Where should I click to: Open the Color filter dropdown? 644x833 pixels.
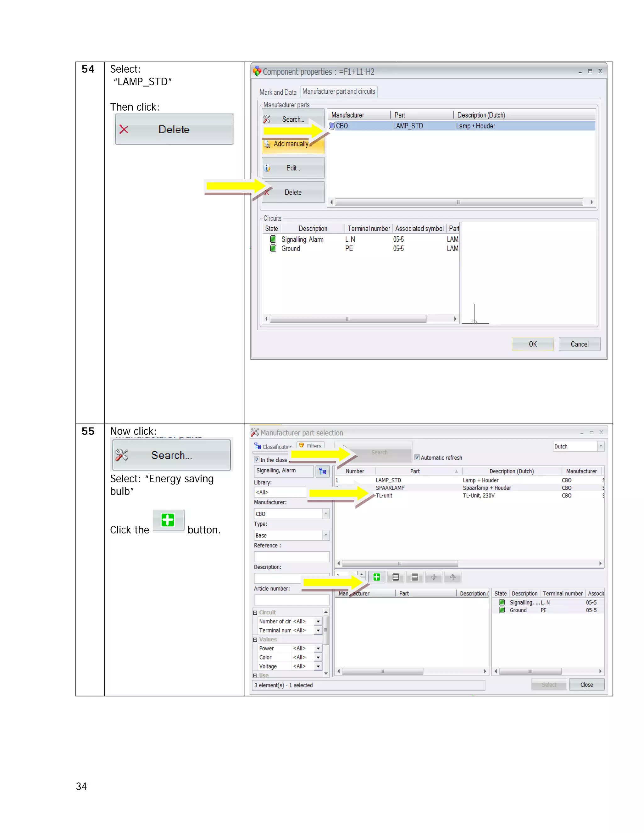318,657
